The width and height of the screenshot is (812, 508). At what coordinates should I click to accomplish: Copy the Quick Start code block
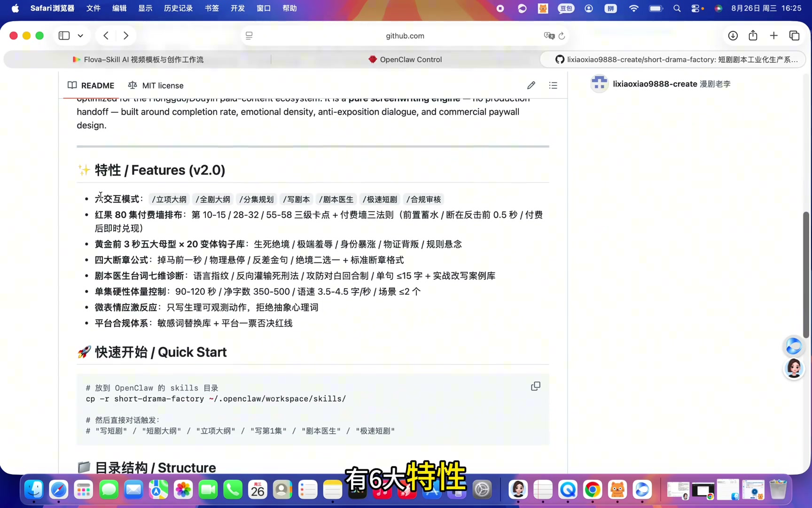click(536, 386)
